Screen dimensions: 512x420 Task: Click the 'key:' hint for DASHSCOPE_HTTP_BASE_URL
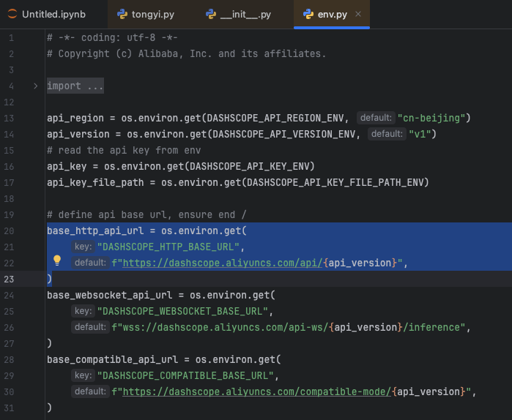click(x=83, y=247)
